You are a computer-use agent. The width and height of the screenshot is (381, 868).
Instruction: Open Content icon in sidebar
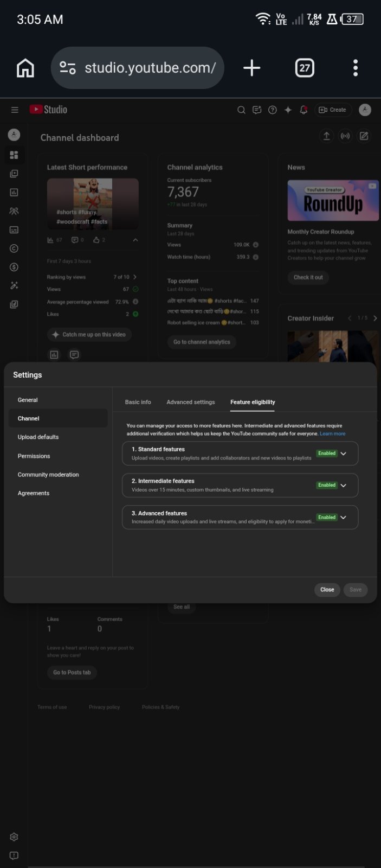[x=14, y=174]
